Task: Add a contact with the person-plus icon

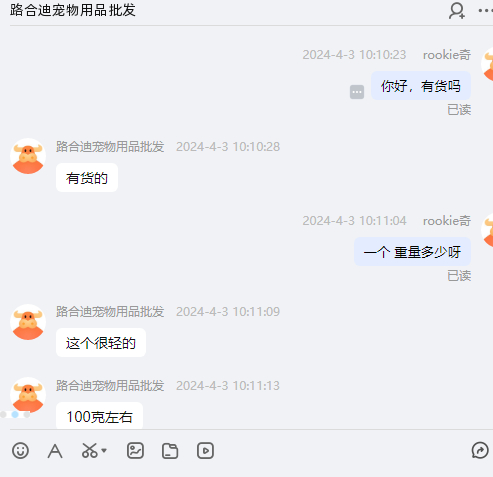Action: pos(457,11)
